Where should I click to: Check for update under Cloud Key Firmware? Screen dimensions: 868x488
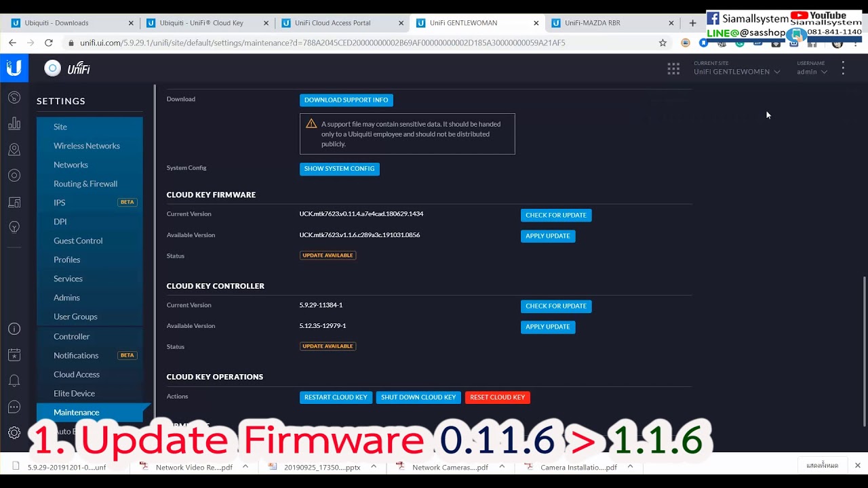click(556, 216)
